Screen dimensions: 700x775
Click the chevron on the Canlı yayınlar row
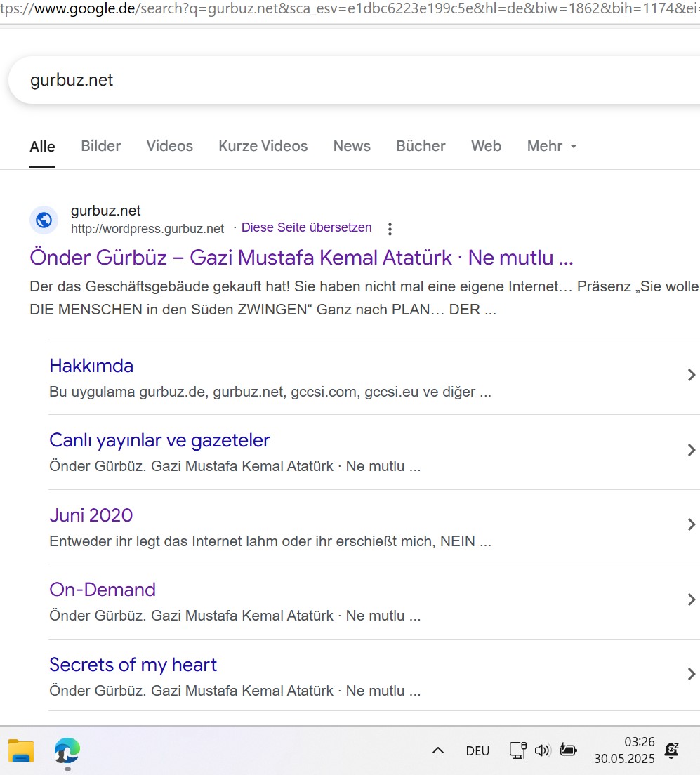[x=692, y=450]
